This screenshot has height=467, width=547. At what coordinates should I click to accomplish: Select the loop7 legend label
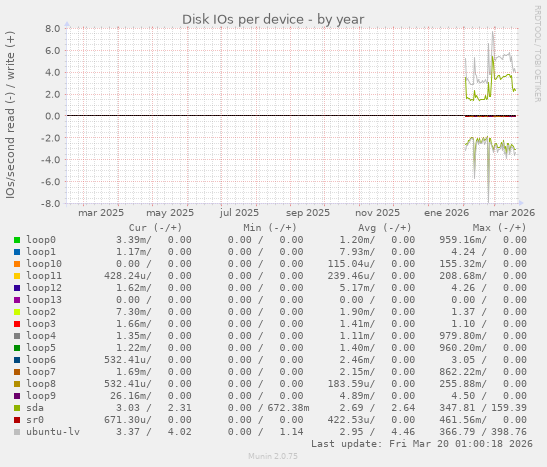coord(41,372)
